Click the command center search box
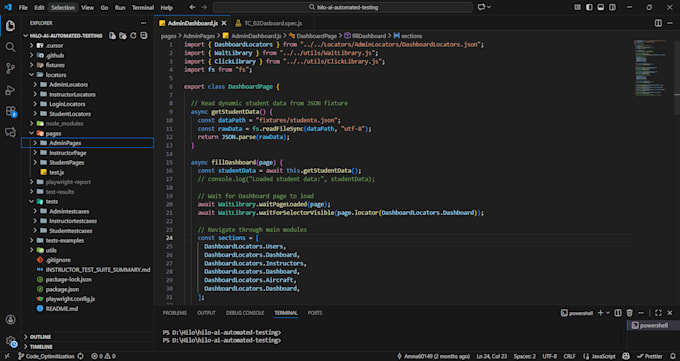This screenshot has height=361, width=680. tap(343, 7)
